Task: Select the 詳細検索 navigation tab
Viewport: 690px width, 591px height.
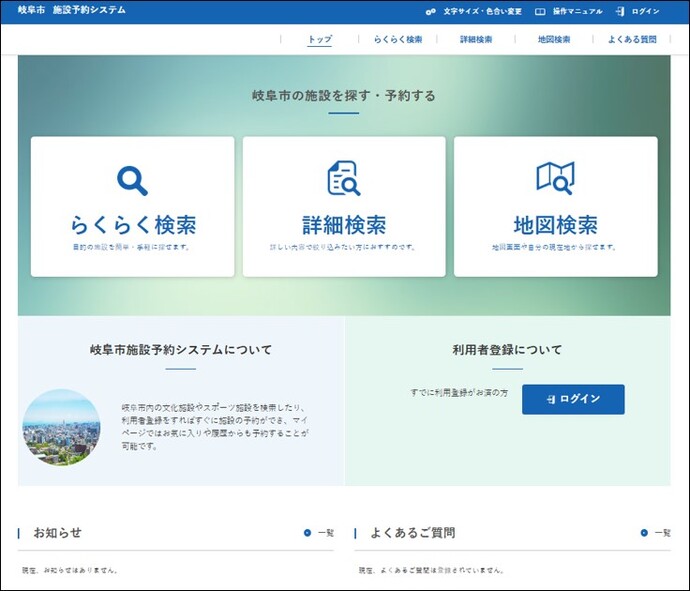Action: click(x=476, y=40)
